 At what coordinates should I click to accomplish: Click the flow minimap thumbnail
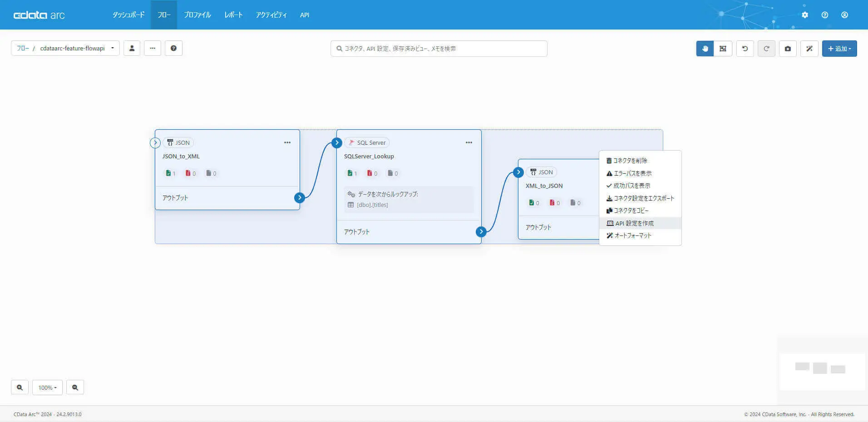[x=822, y=372]
